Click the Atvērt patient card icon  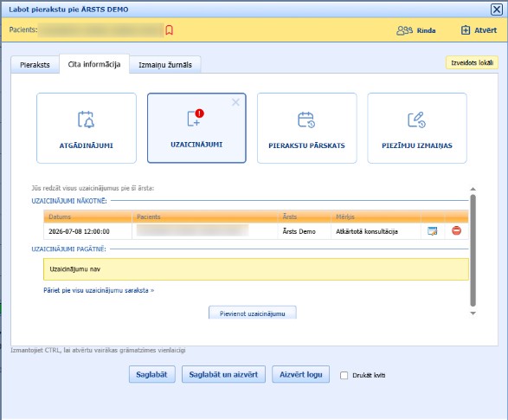pos(466,30)
